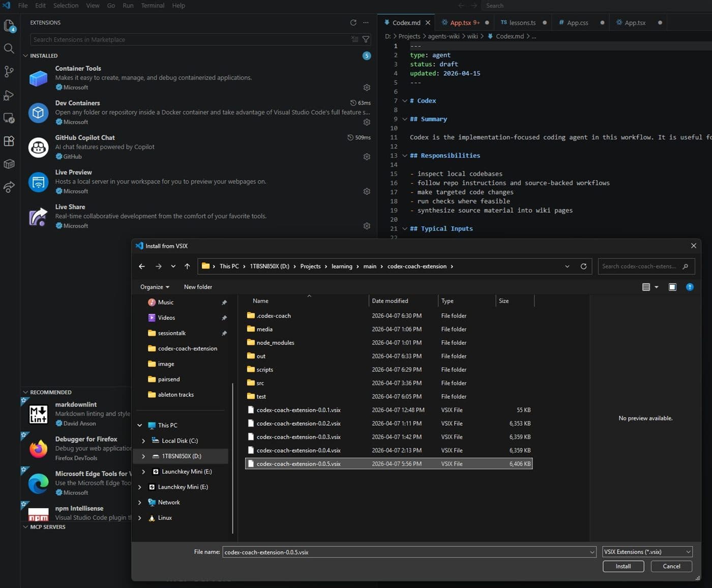Open manage gear for Dev Containers

pyautogui.click(x=367, y=122)
